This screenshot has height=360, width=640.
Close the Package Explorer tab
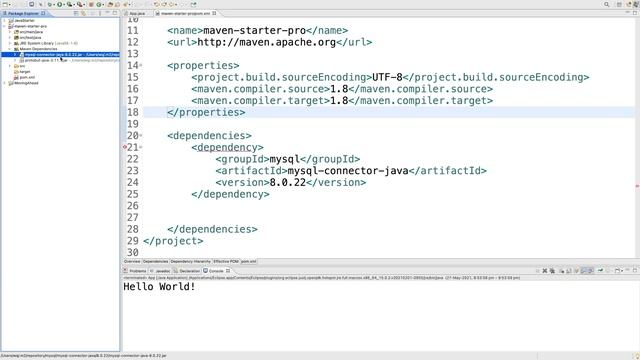click(43, 13)
